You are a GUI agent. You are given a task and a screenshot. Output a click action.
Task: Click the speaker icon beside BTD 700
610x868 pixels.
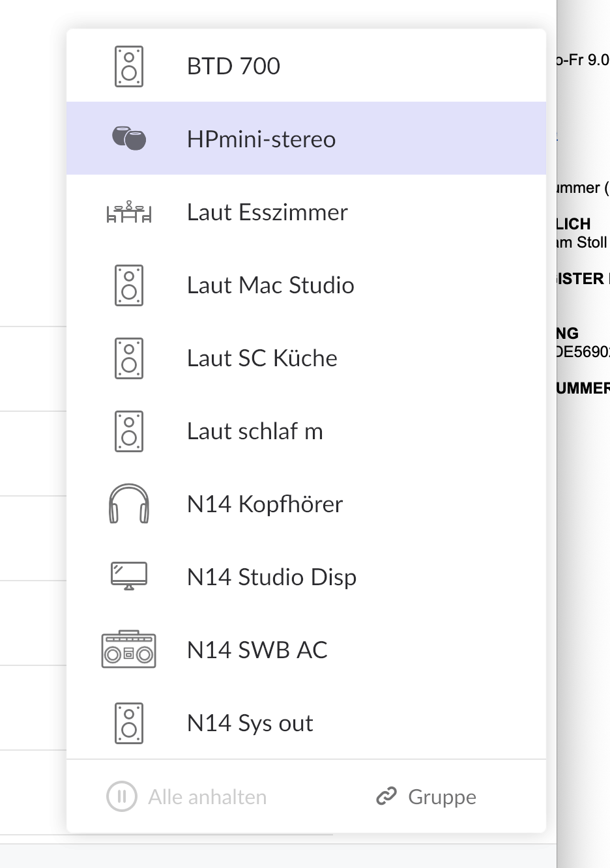point(129,66)
